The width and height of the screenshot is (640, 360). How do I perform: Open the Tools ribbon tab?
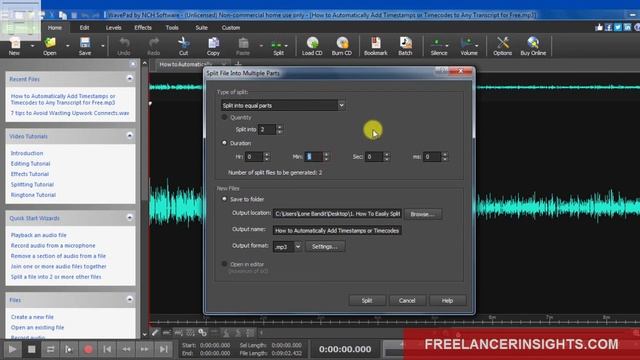(x=172, y=27)
